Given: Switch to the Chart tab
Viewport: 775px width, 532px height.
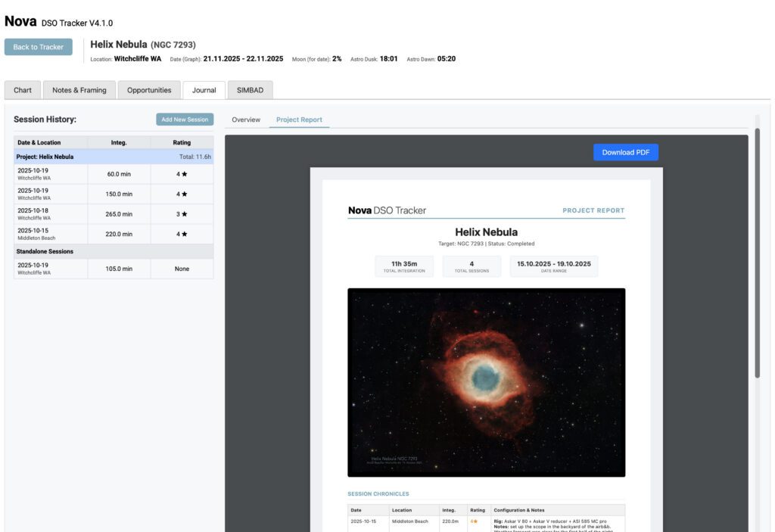Looking at the screenshot, I should [22, 89].
